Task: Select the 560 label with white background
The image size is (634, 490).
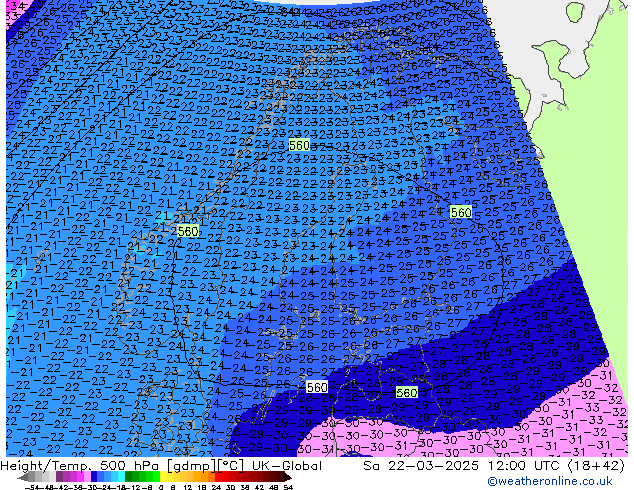Action: pos(317,387)
